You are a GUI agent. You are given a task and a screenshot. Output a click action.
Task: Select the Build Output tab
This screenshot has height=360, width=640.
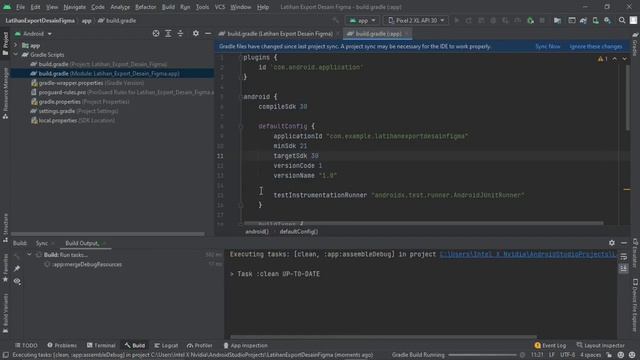[x=82, y=243]
